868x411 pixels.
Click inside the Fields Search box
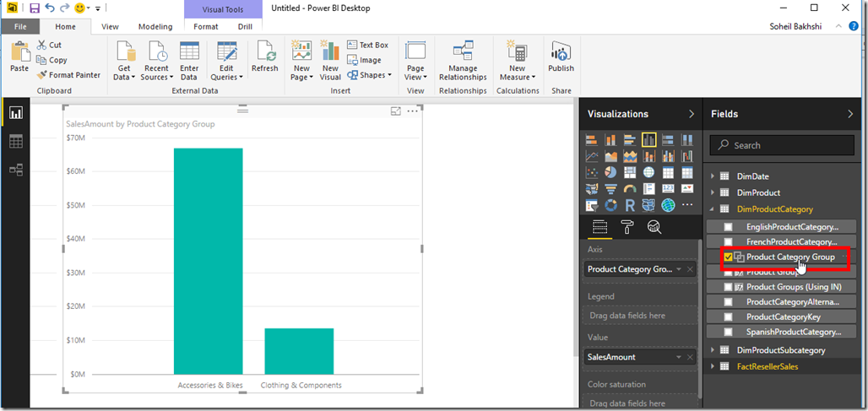pos(782,145)
